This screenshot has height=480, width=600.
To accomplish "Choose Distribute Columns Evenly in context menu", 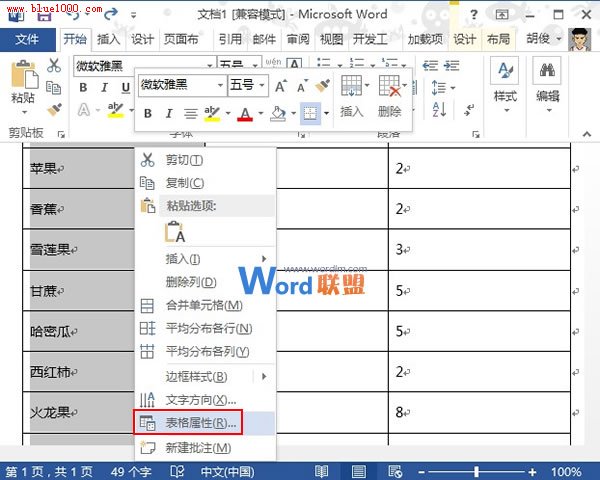I will pos(206,351).
